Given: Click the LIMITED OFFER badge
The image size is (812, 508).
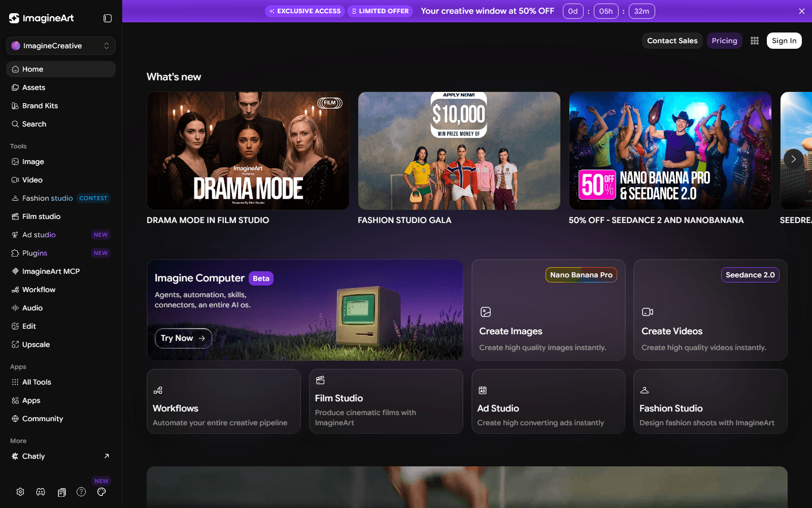Looking at the screenshot, I should pyautogui.click(x=380, y=11).
